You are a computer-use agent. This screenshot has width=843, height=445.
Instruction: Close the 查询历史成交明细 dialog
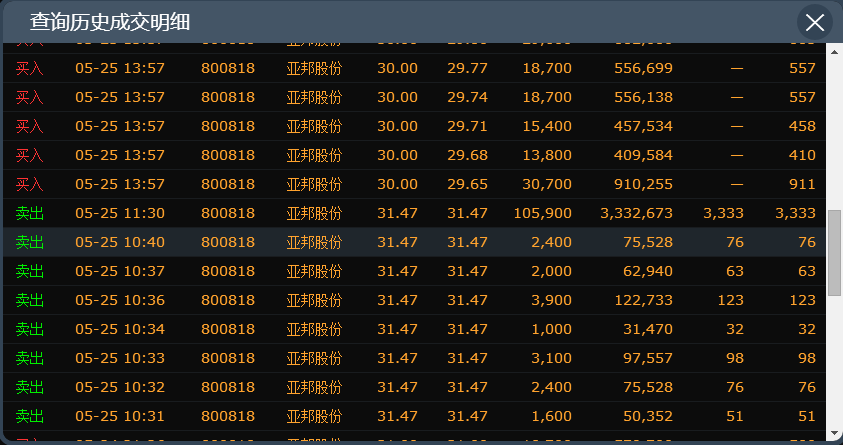coord(815,23)
